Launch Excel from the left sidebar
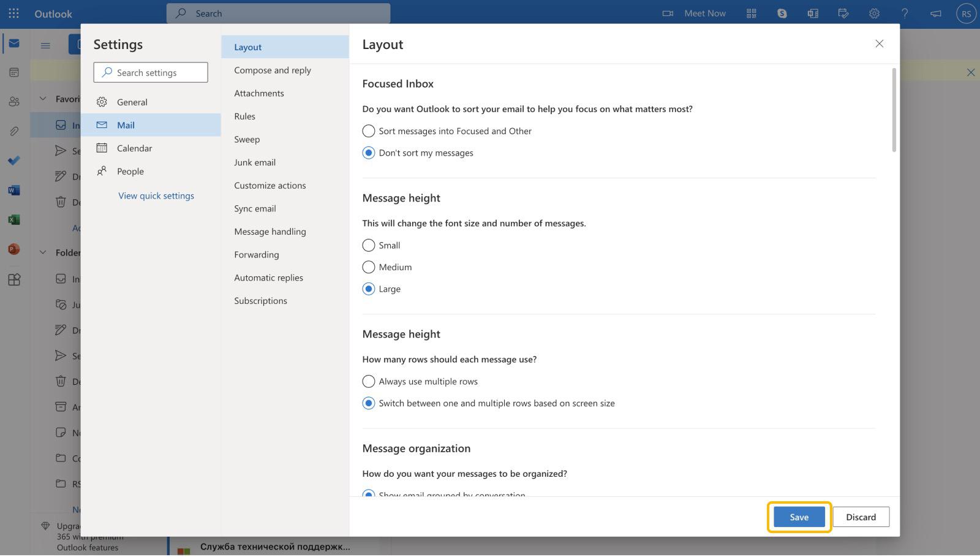This screenshot has width=980, height=557. 13,219
